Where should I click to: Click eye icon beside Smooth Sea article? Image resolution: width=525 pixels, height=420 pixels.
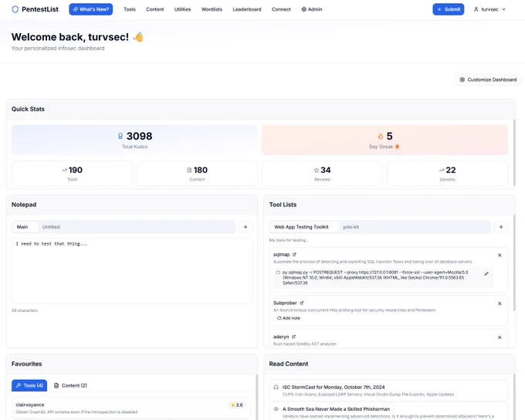[x=276, y=409]
